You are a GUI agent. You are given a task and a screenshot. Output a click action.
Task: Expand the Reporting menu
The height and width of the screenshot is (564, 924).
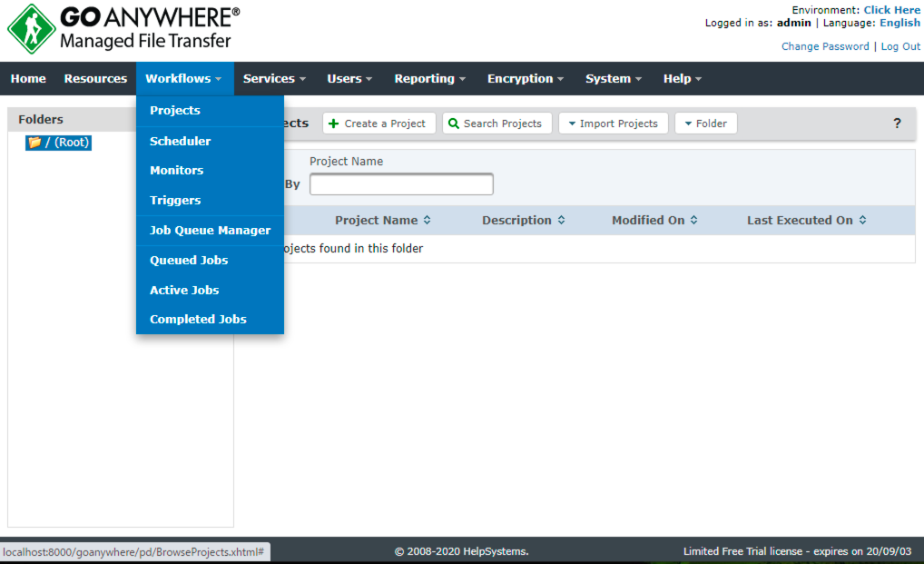point(430,78)
